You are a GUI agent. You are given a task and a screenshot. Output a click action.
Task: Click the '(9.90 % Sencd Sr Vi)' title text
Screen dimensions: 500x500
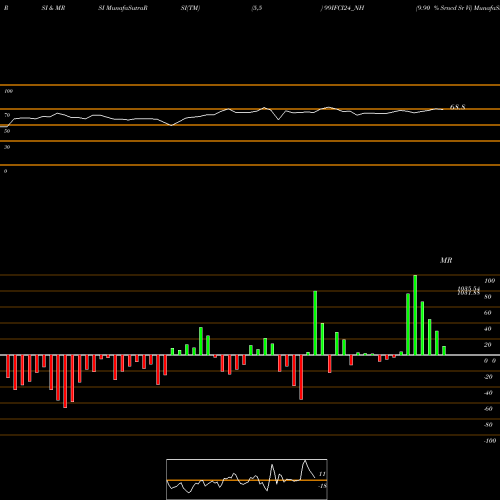[x=444, y=8]
